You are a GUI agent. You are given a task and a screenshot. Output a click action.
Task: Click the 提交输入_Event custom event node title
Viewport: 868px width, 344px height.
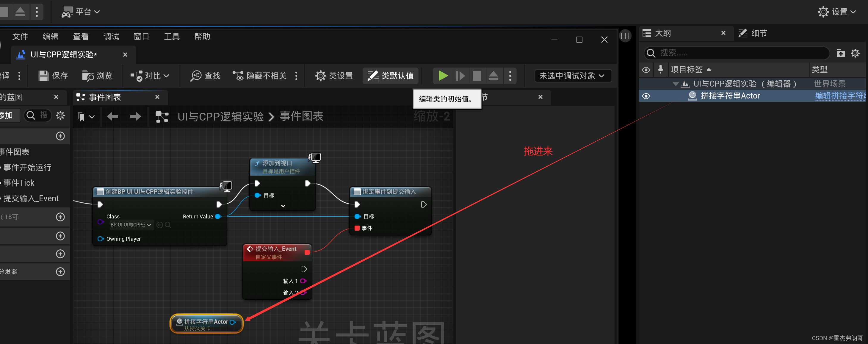point(276,249)
